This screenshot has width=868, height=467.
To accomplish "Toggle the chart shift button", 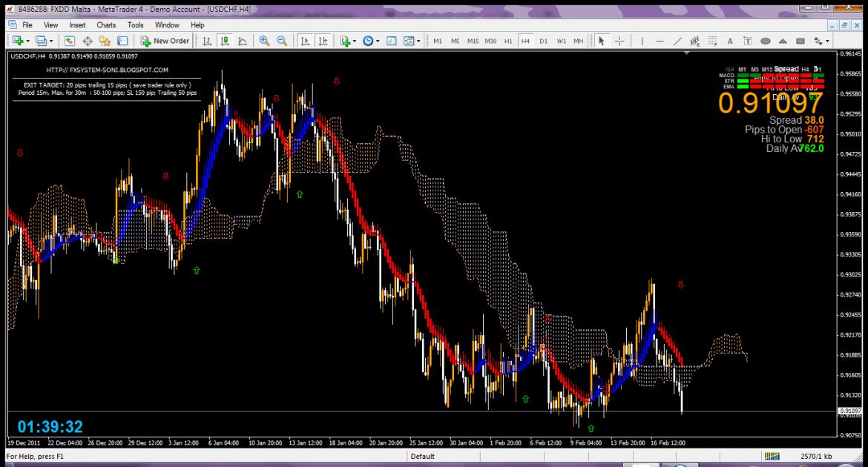I will 322,41.
